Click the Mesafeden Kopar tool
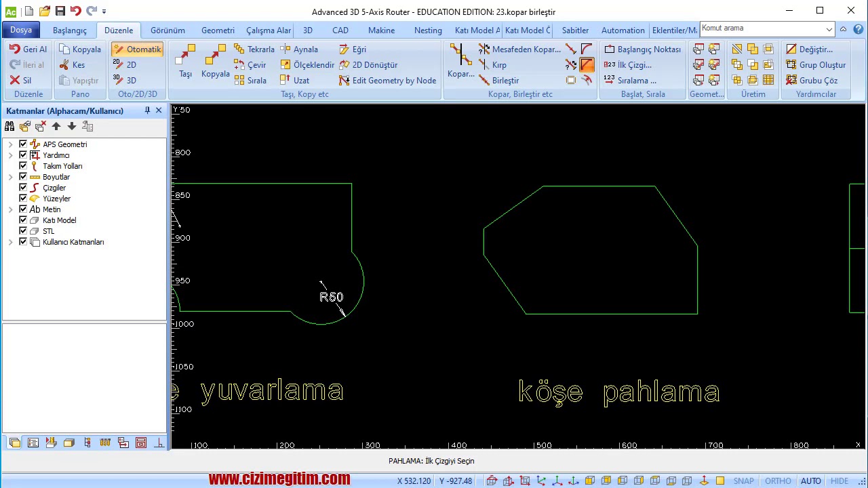This screenshot has width=868, height=488. coord(519,49)
